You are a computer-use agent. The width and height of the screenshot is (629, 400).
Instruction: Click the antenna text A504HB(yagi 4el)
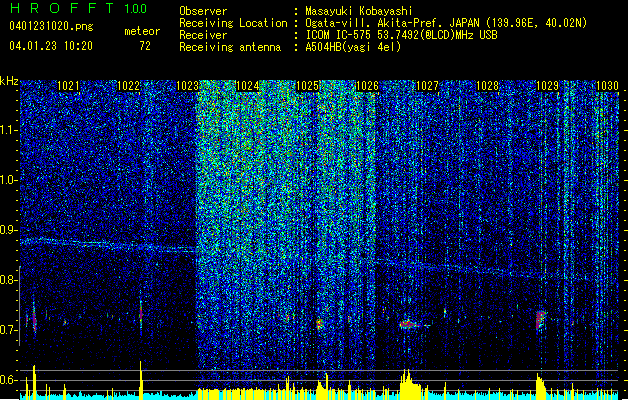click(x=353, y=47)
